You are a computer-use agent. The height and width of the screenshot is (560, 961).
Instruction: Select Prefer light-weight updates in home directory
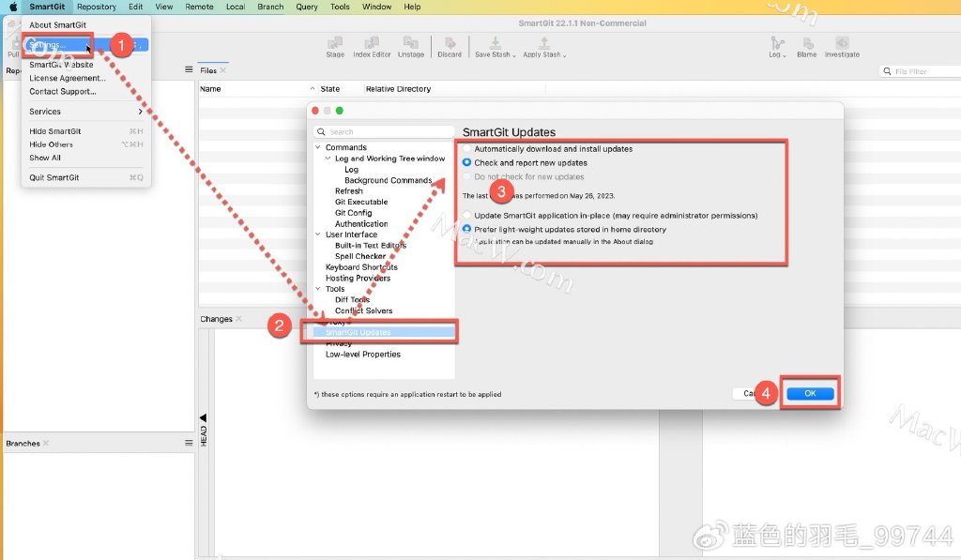click(x=467, y=229)
